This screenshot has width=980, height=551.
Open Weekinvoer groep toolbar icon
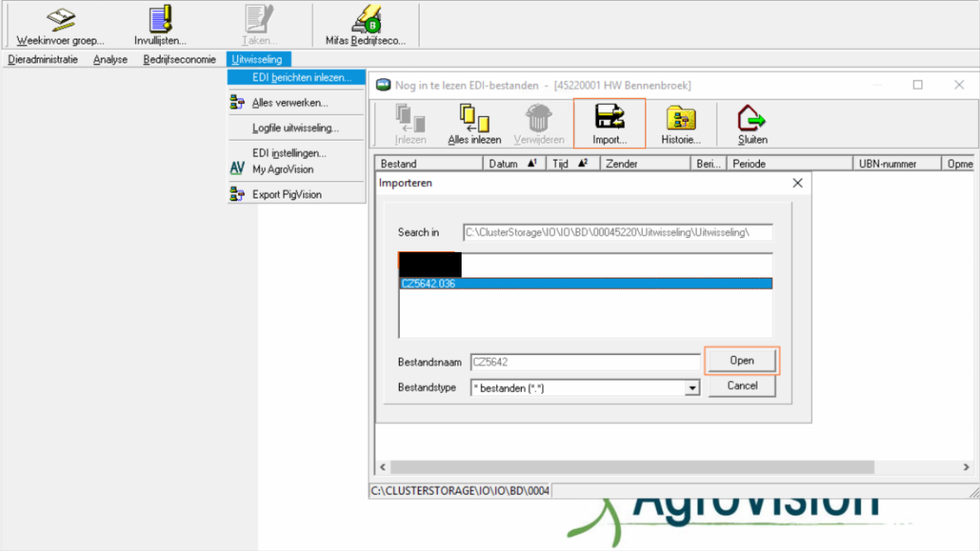[61, 20]
